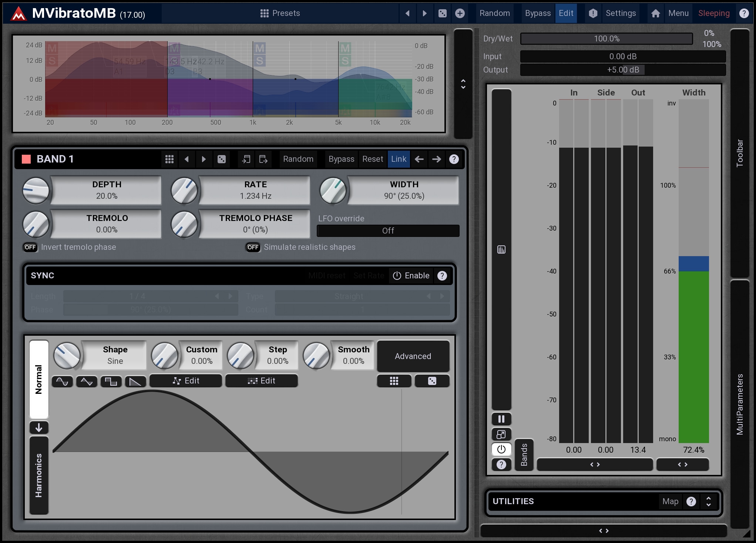Select the square wave shape icon
756x543 pixels.
[x=111, y=381]
